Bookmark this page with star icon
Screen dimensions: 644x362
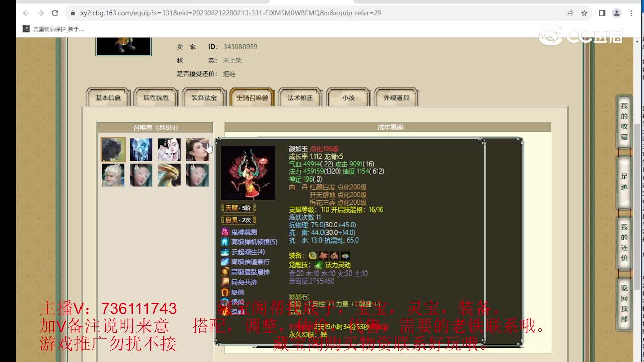coord(584,13)
